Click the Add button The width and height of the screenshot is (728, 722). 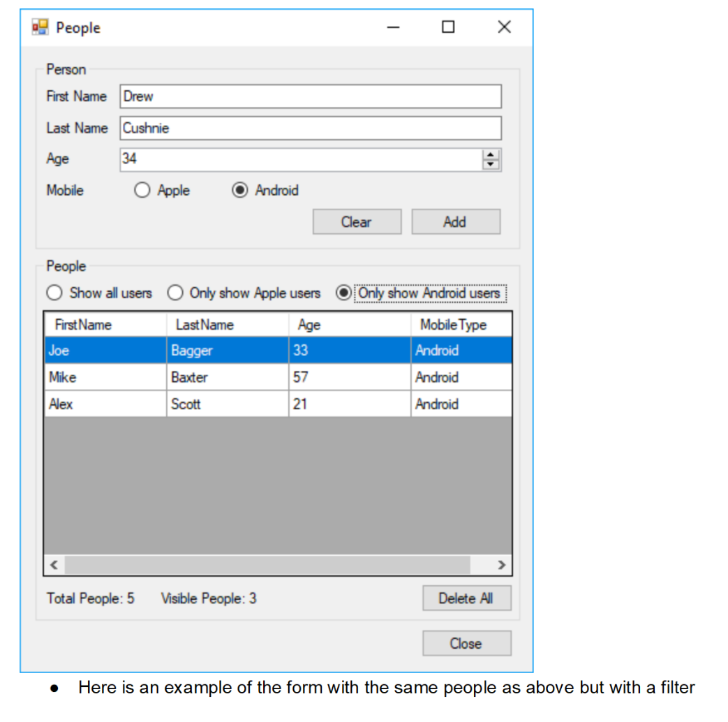pyautogui.click(x=455, y=221)
